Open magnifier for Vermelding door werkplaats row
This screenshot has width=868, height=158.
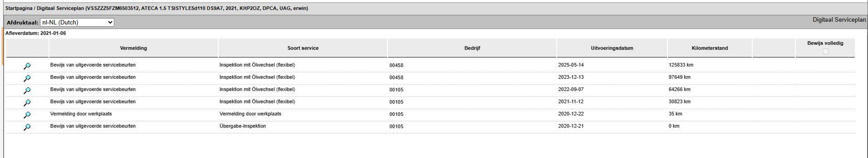tap(27, 115)
